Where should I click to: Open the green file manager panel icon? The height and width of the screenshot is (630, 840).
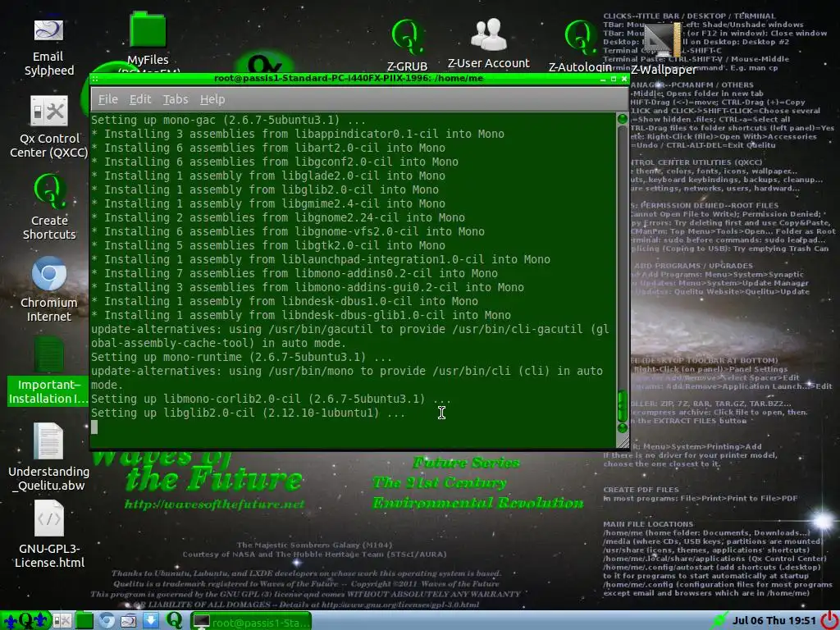click(x=84, y=620)
